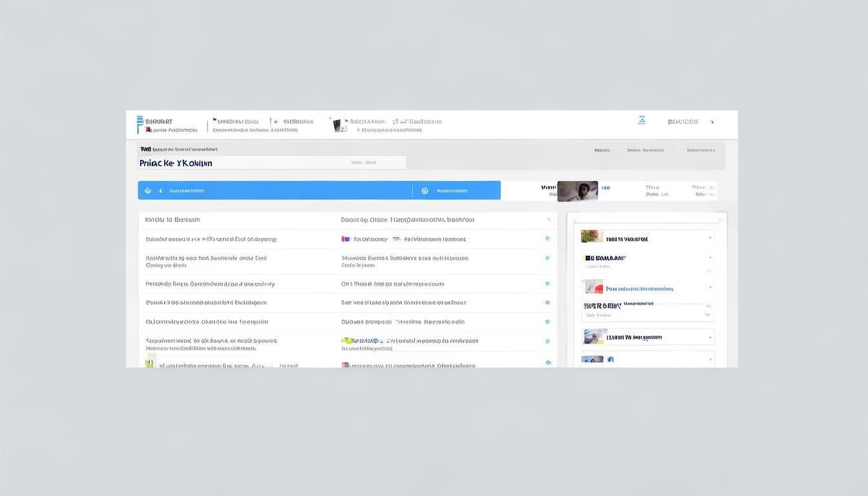The height and width of the screenshot is (496, 868).
Task: Open the dropdown arrow on the fourth sidebar card
Action: coord(710,337)
